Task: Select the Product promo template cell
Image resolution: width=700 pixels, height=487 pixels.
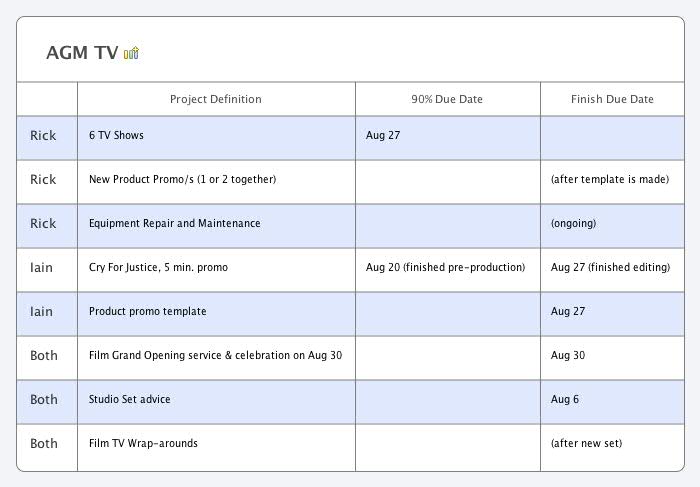Action: 147,311
